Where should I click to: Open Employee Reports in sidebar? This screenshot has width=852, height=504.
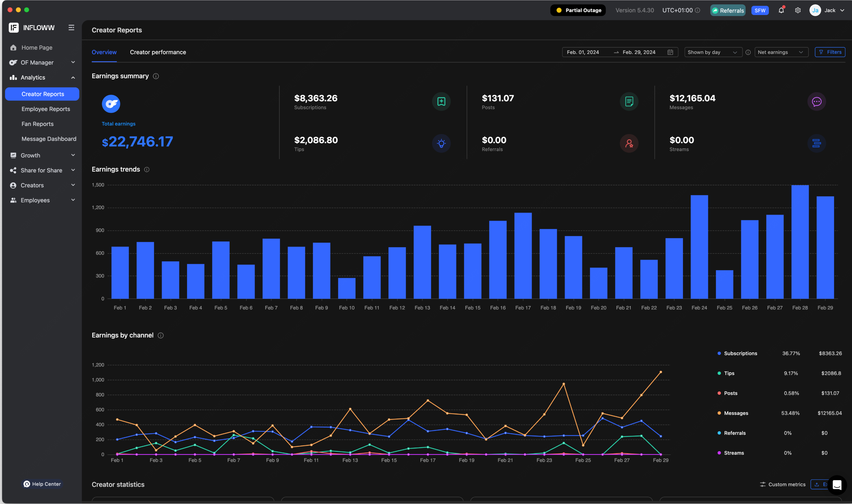46,109
